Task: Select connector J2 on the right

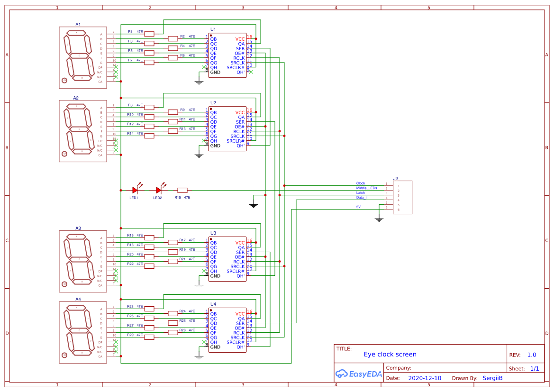Action: [x=402, y=197]
